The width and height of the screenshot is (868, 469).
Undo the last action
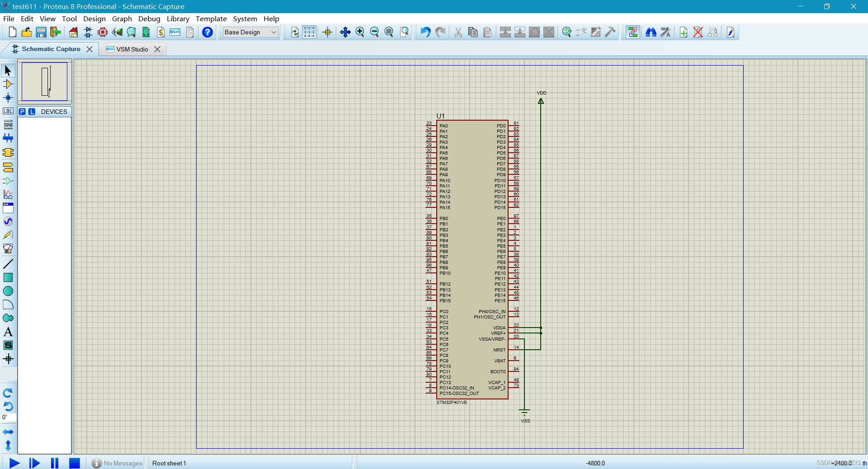click(x=425, y=32)
